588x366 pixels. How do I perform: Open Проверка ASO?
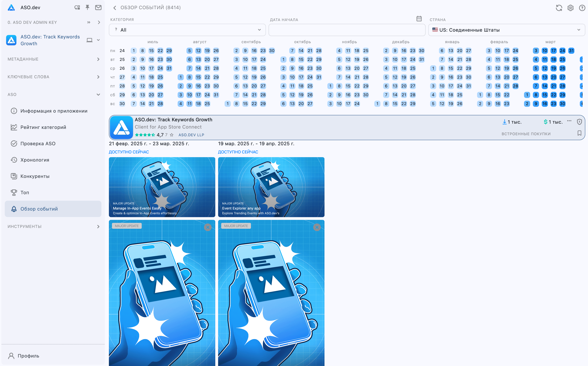pos(53,144)
